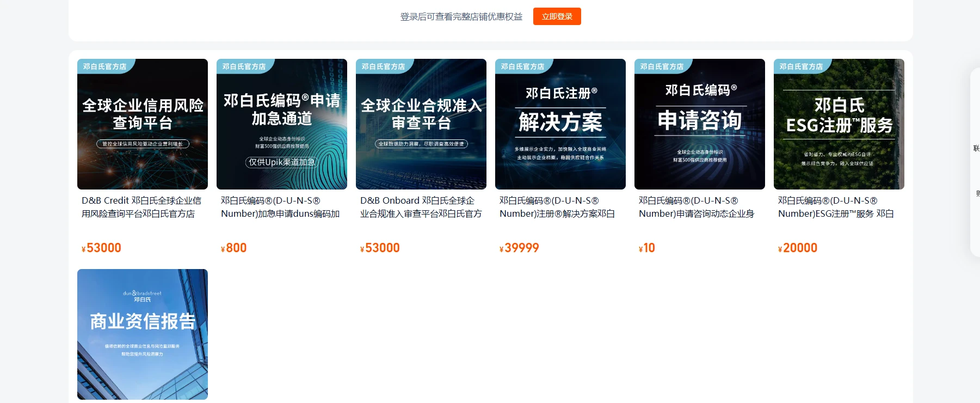The width and height of the screenshot is (980, 403).
Task: Open the 商业资信报告 product image
Action: click(143, 334)
